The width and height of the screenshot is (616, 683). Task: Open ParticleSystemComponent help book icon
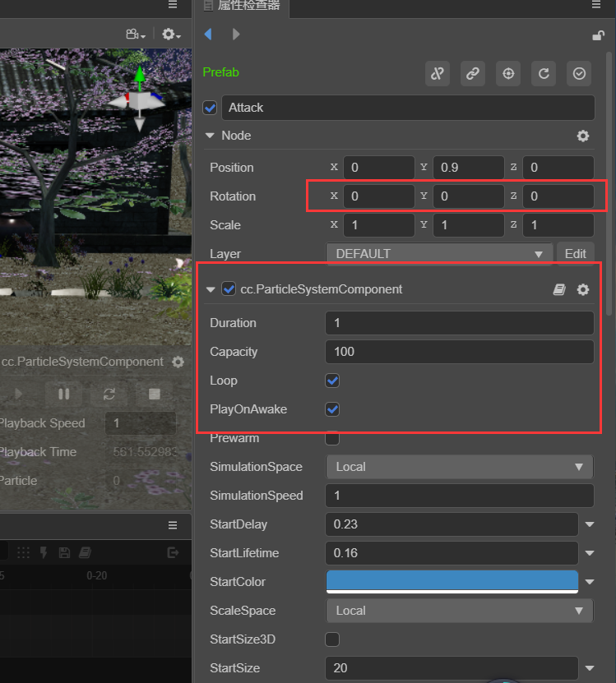(559, 289)
